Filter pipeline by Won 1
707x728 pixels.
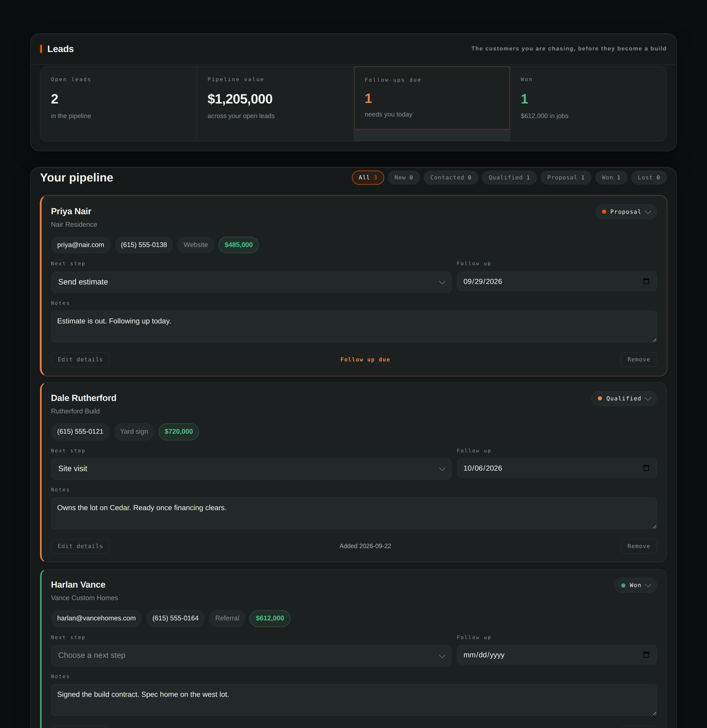pos(611,178)
